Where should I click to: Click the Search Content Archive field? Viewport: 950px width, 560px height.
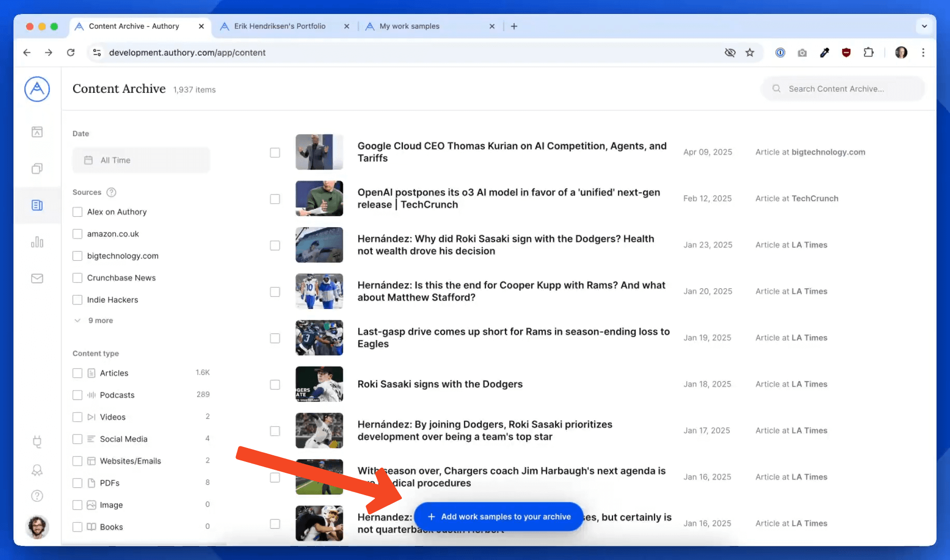(x=843, y=89)
